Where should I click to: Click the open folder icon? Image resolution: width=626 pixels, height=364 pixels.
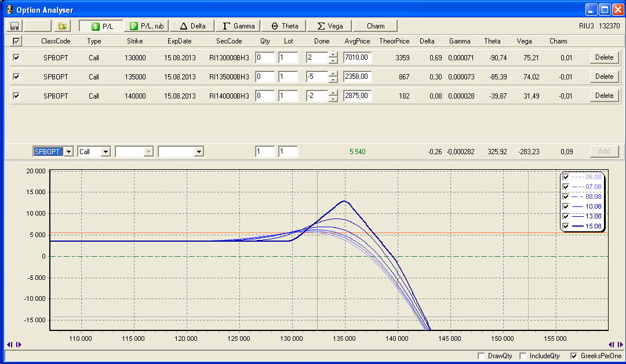[61, 26]
